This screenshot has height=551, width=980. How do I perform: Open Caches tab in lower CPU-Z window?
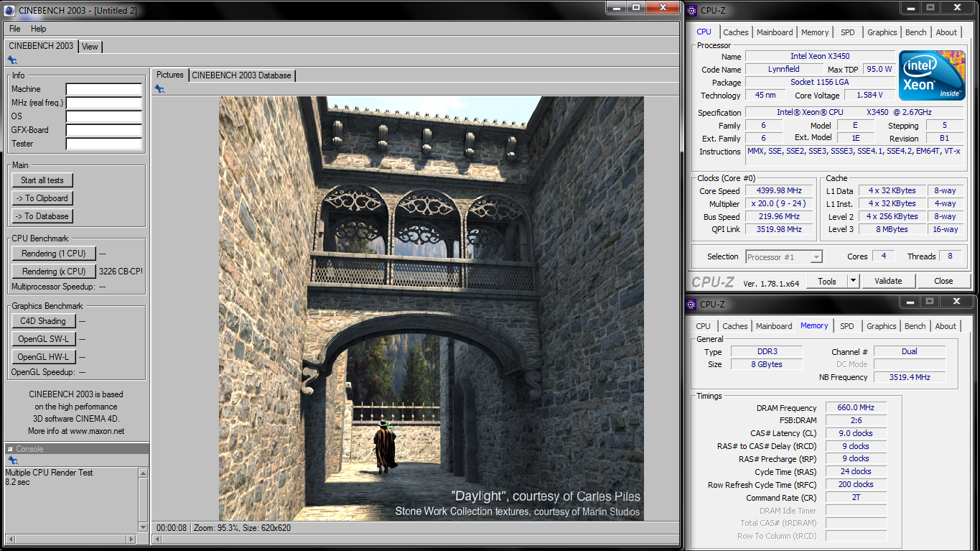735,326
